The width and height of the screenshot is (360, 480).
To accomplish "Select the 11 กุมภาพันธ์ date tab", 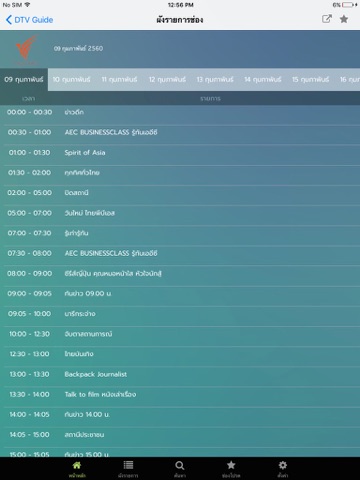I will pyautogui.click(x=119, y=79).
